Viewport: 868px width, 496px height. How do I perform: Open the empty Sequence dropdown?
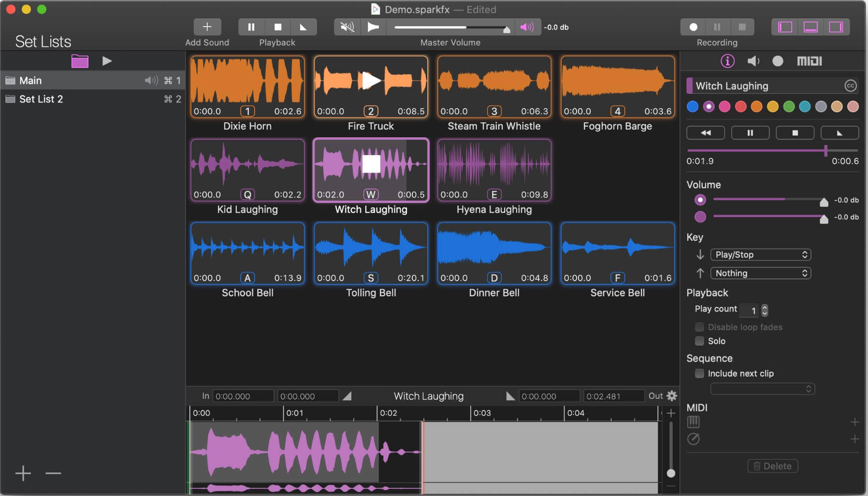[x=763, y=389]
